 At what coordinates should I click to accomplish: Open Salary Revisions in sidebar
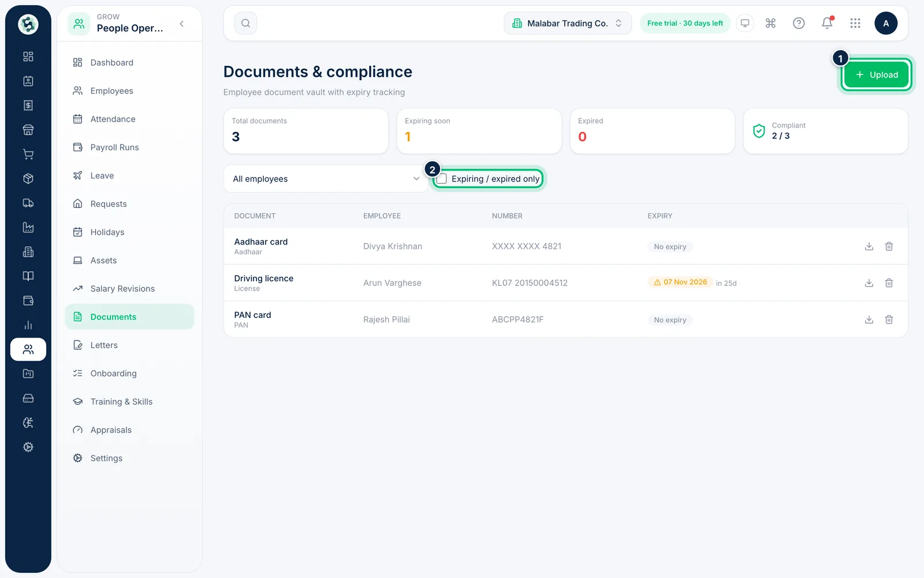(129, 288)
